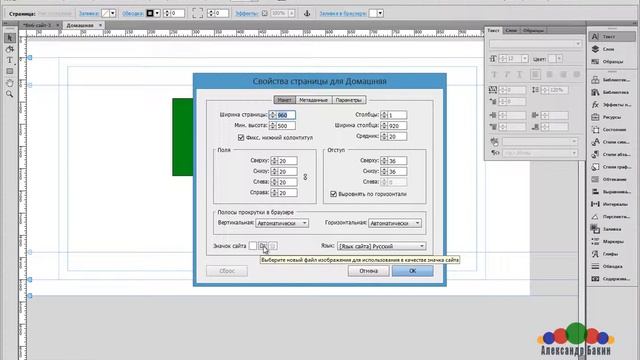Open the Состояния panel from the dock

point(611,130)
